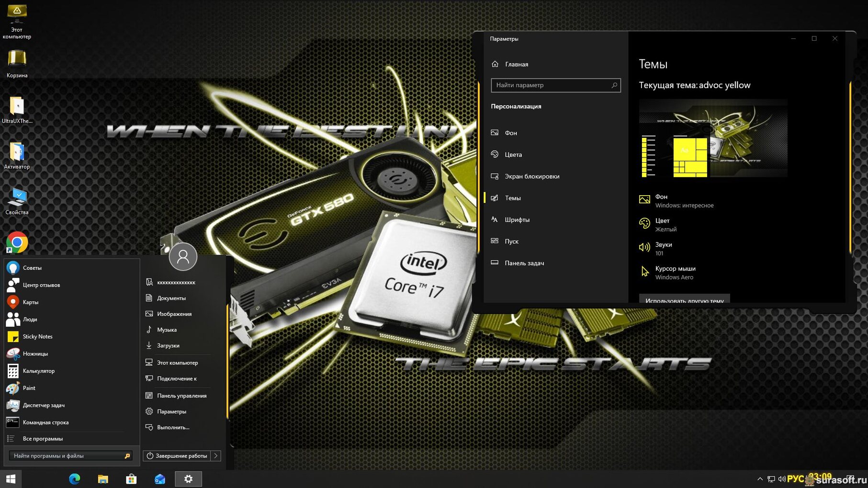Open Экран блокировки settings
Viewport: 868px width, 488px height.
(x=555, y=176)
